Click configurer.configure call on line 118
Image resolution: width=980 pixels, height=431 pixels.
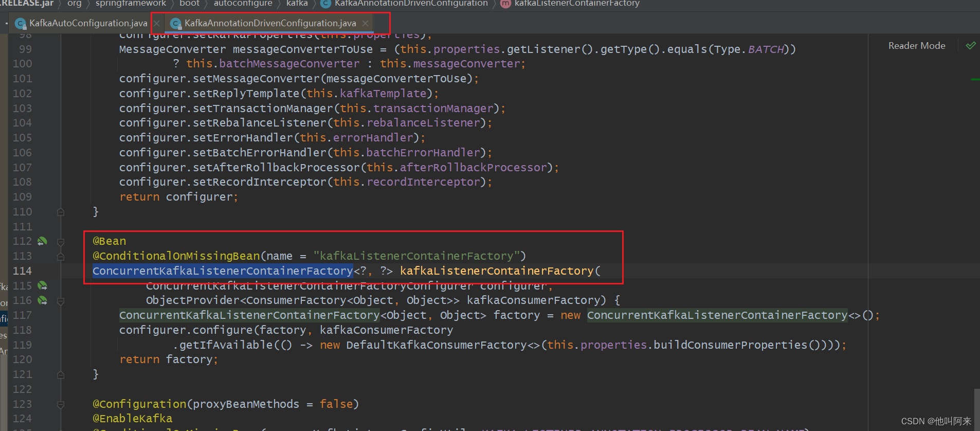[x=186, y=330]
